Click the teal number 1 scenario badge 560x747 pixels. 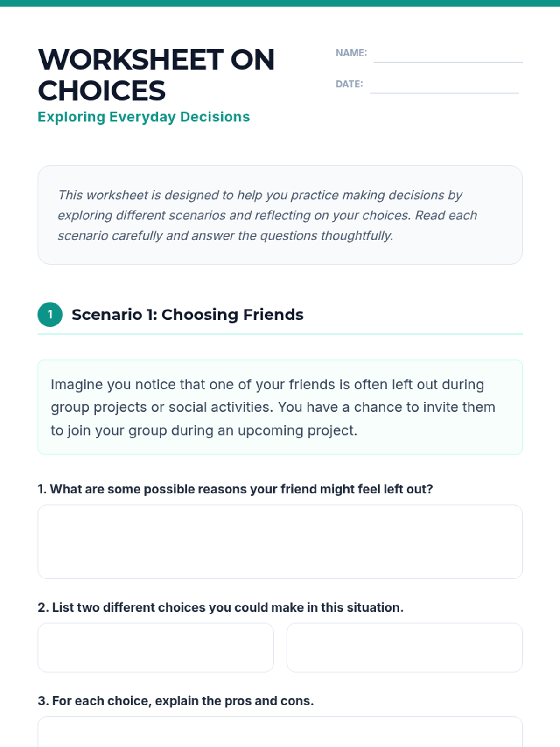[x=50, y=315]
